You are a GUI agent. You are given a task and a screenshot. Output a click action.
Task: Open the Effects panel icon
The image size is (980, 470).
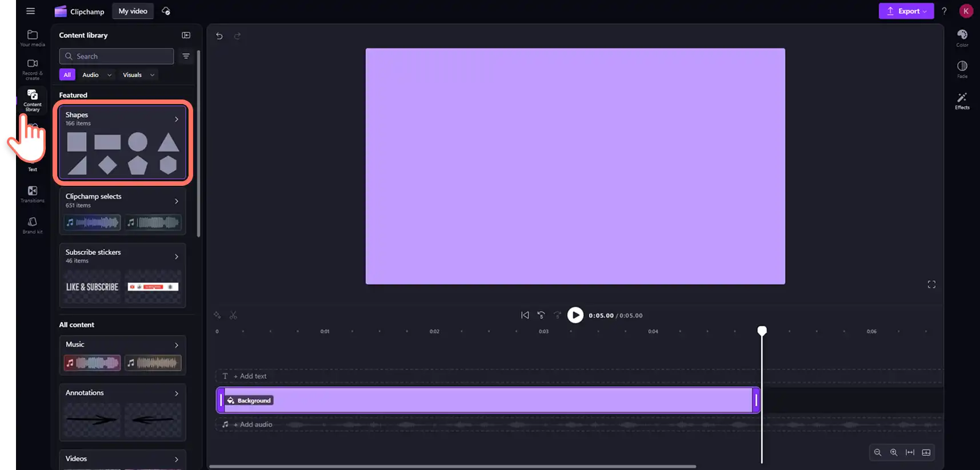962,101
